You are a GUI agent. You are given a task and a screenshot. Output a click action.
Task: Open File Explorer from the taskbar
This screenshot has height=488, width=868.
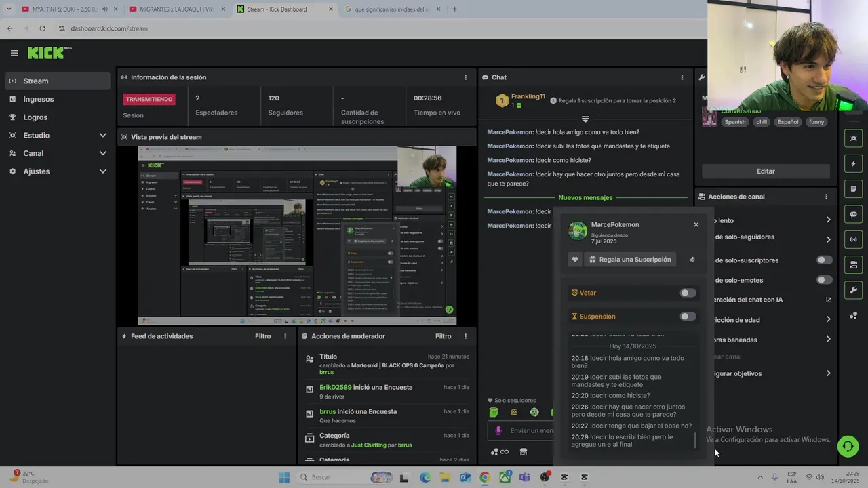click(445, 477)
